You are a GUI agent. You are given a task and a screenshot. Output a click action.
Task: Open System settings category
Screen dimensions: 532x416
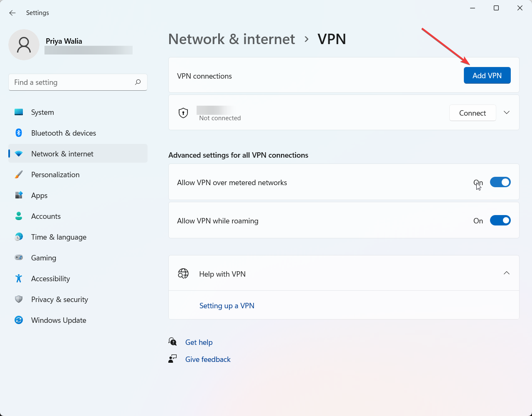[x=78, y=112]
